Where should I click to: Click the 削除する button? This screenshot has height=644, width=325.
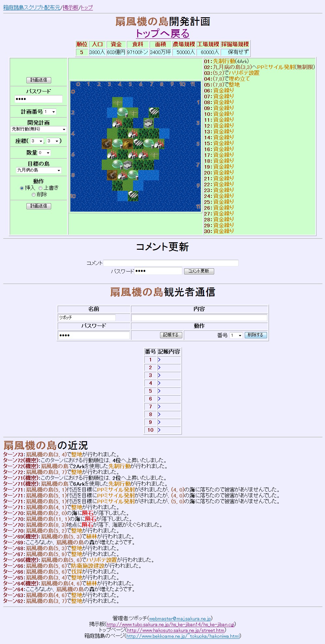click(x=256, y=335)
